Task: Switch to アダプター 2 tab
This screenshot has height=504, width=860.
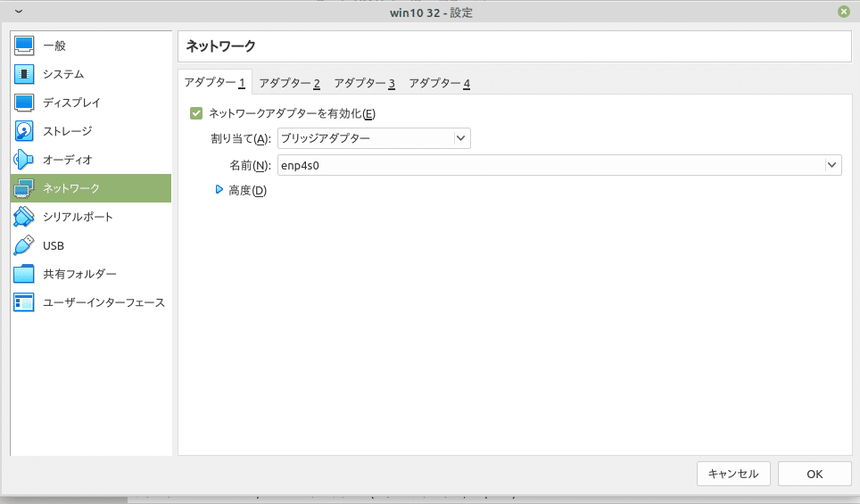Action: (x=289, y=83)
